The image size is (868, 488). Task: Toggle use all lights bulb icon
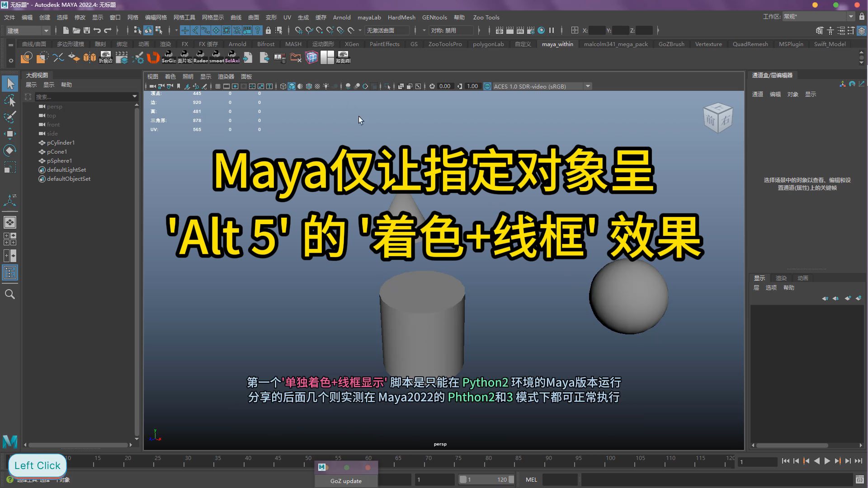(326, 86)
